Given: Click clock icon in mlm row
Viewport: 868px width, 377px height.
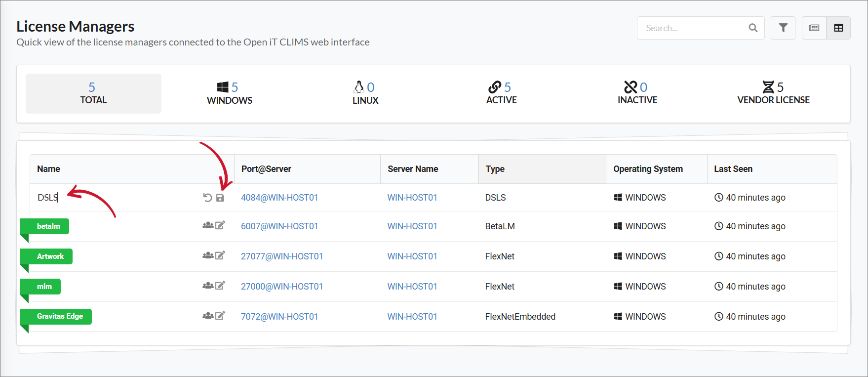Looking at the screenshot, I should [719, 286].
